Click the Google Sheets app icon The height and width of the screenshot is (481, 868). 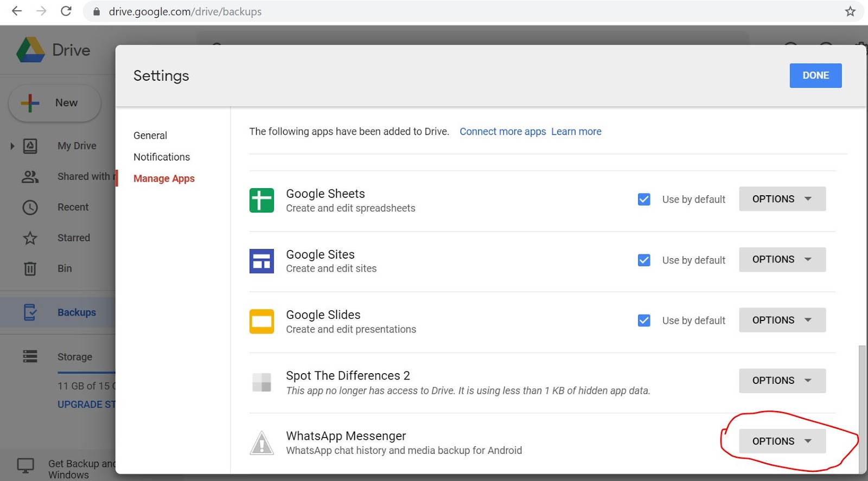tap(261, 200)
